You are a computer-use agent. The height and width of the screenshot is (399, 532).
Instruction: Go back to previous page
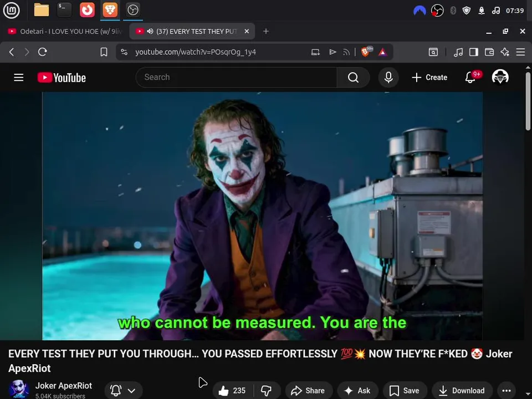12,52
